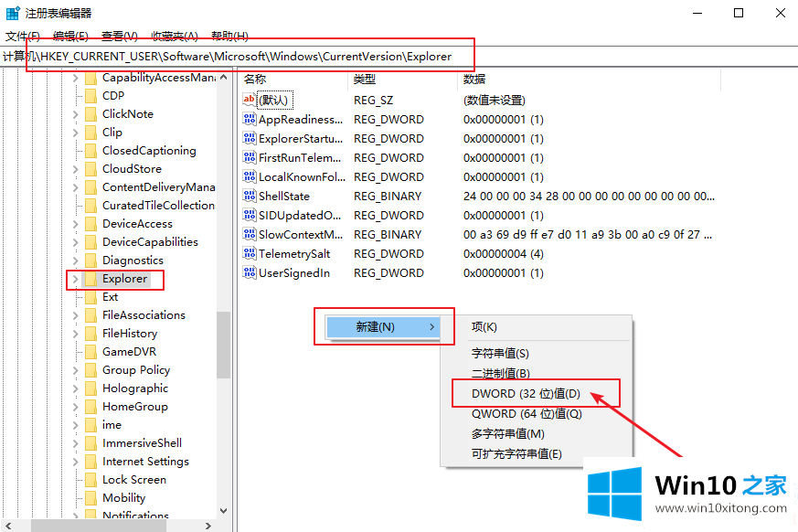798x532 pixels.
Task: Click the 数据 column header
Action: pyautogui.click(x=474, y=79)
